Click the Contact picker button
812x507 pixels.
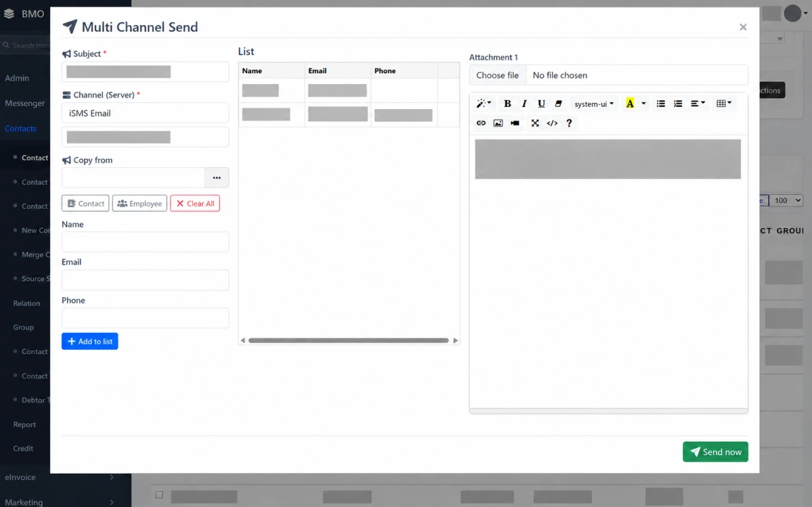[85, 203]
